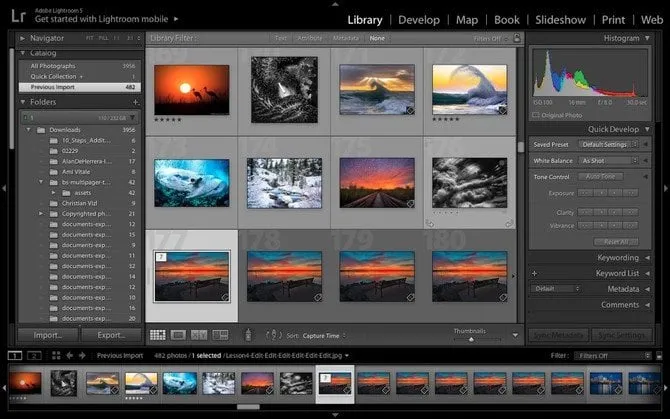Open Compare view in toolbar
Image resolution: width=670 pixels, height=419 pixels.
[x=198, y=335]
